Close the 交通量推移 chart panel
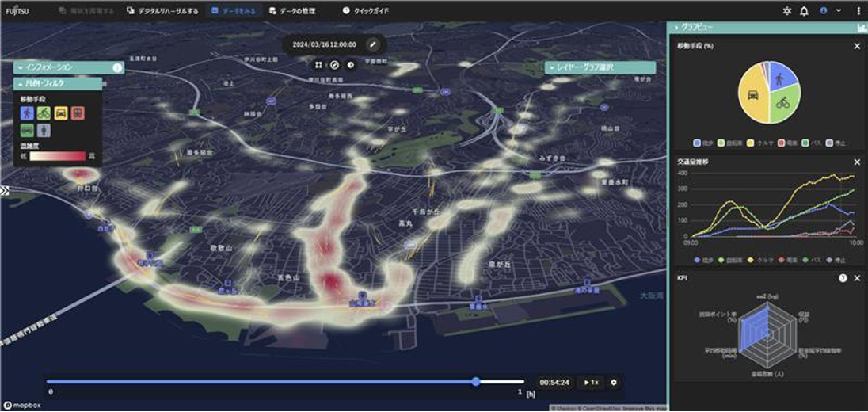Screen dimensions: 868x412 857,162
